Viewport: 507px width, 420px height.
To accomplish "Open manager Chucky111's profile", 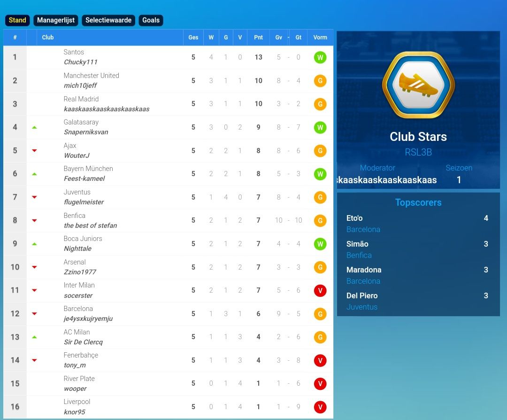I will (81, 62).
